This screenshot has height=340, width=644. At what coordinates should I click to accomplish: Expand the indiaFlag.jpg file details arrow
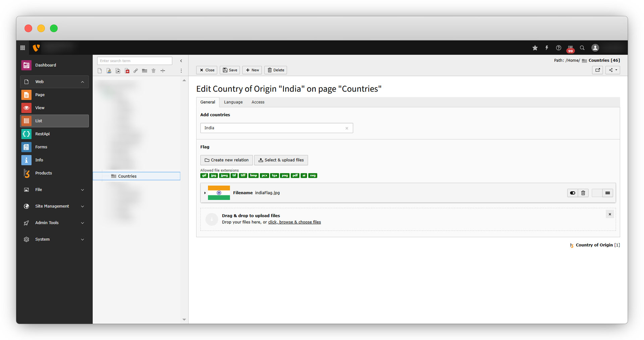click(x=205, y=193)
